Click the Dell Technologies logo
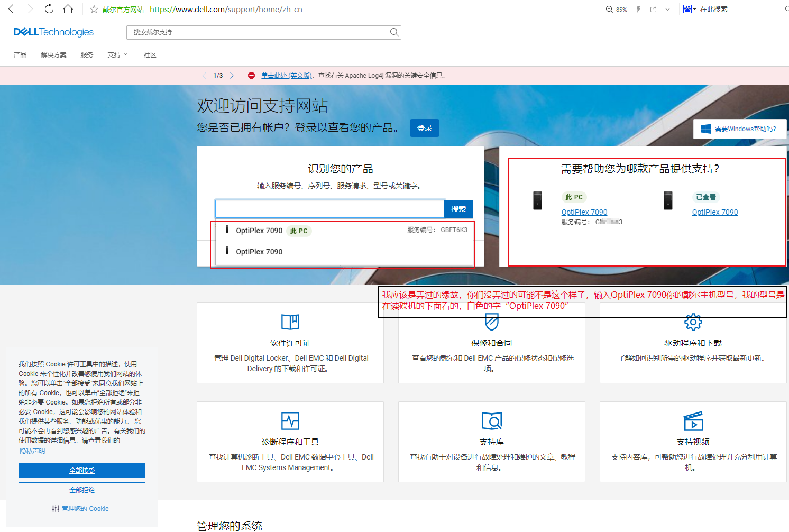Screen dimensions: 789x532 [53, 32]
